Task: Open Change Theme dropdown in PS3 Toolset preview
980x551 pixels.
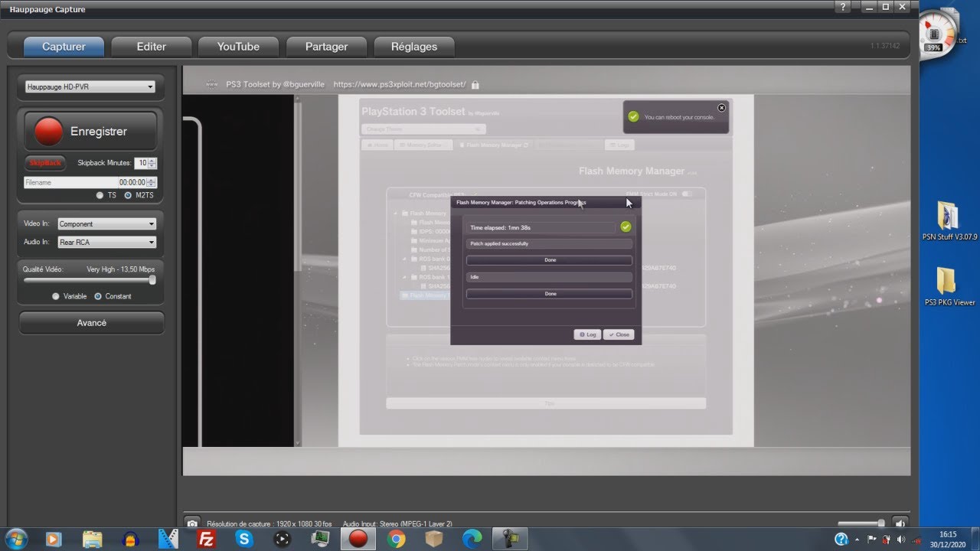Action: coord(424,129)
